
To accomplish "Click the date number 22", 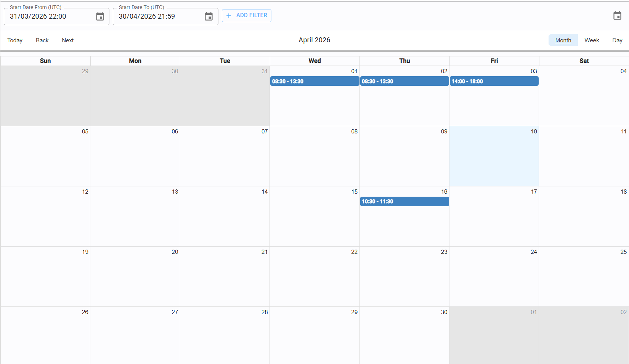I will click(x=354, y=252).
